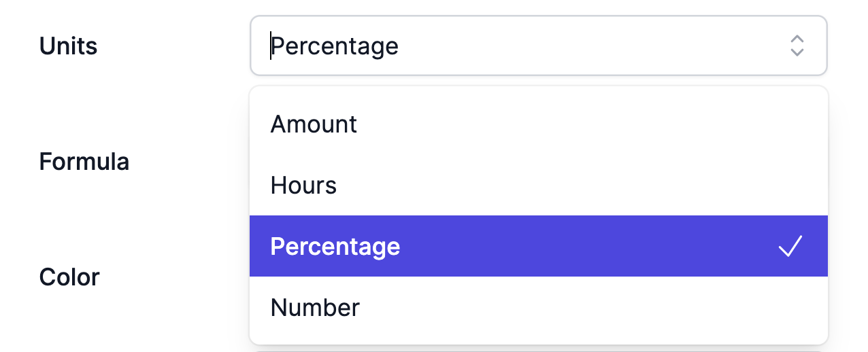Click inside the Units combo box field
868x352 pixels.
tap(539, 46)
